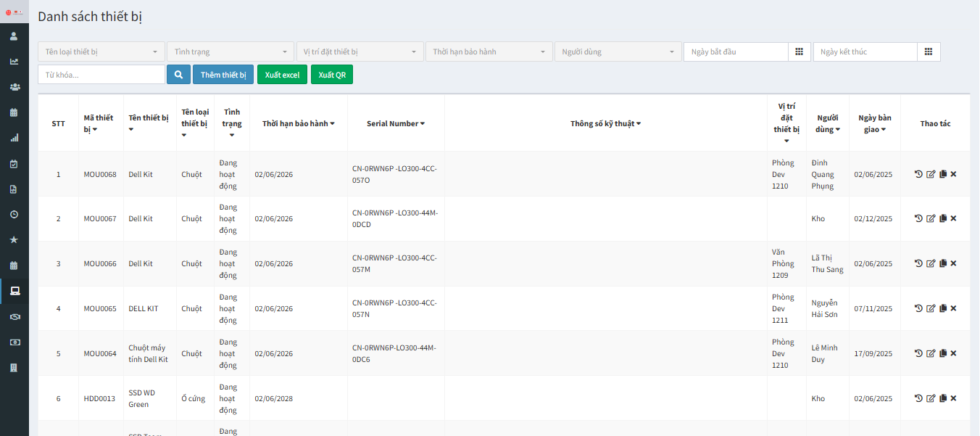980x436 pixels.
Task: Click the Thêm thiết bị button
Action: pyautogui.click(x=223, y=75)
